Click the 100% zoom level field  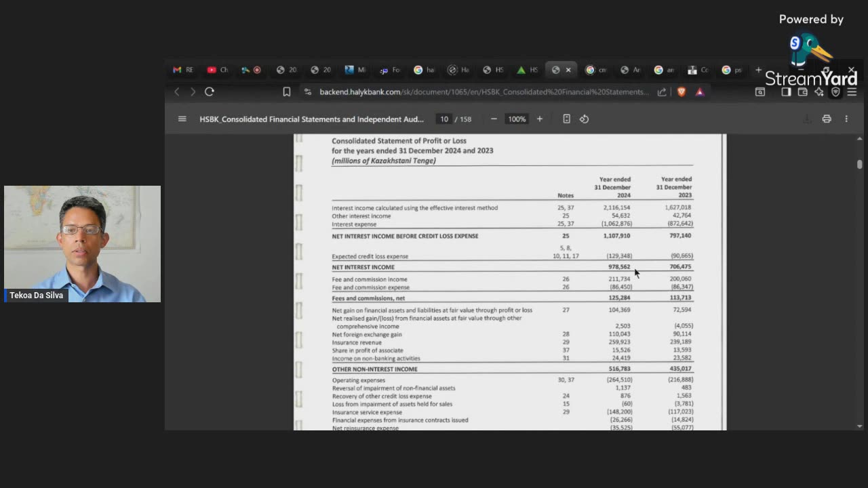pyautogui.click(x=517, y=119)
